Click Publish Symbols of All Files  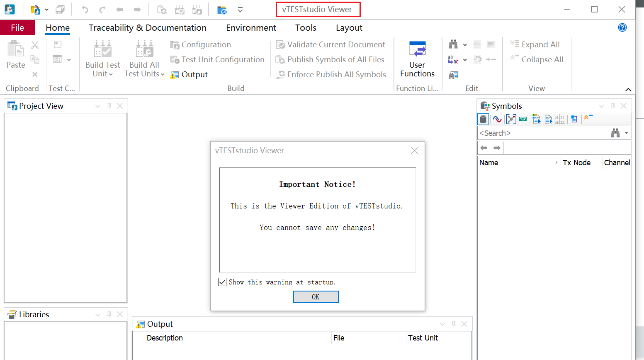pos(330,59)
